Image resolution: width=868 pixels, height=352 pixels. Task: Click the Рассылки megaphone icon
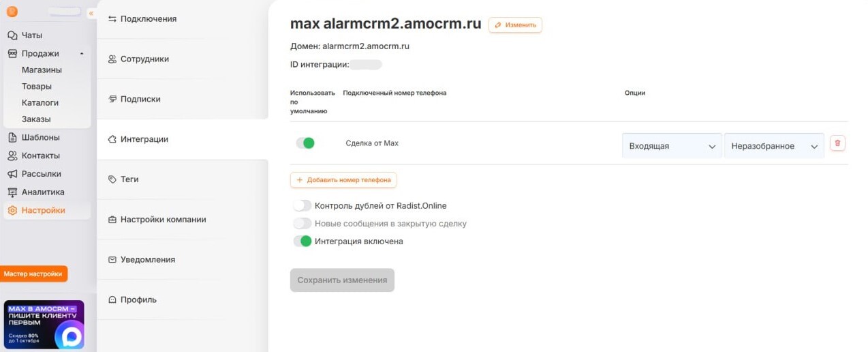click(12, 173)
